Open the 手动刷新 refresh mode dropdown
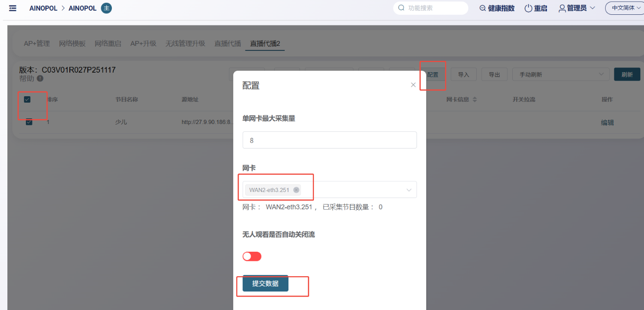This screenshot has height=310, width=644. (560, 74)
